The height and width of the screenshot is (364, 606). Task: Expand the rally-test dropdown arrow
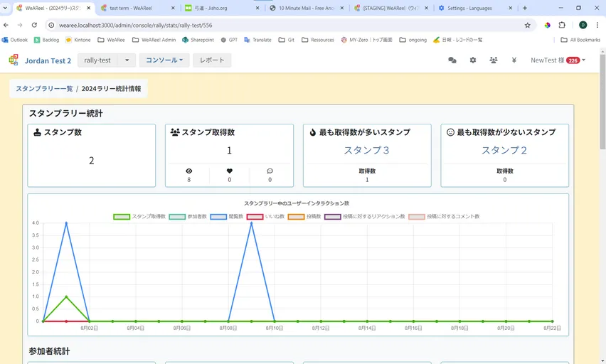[127, 60]
